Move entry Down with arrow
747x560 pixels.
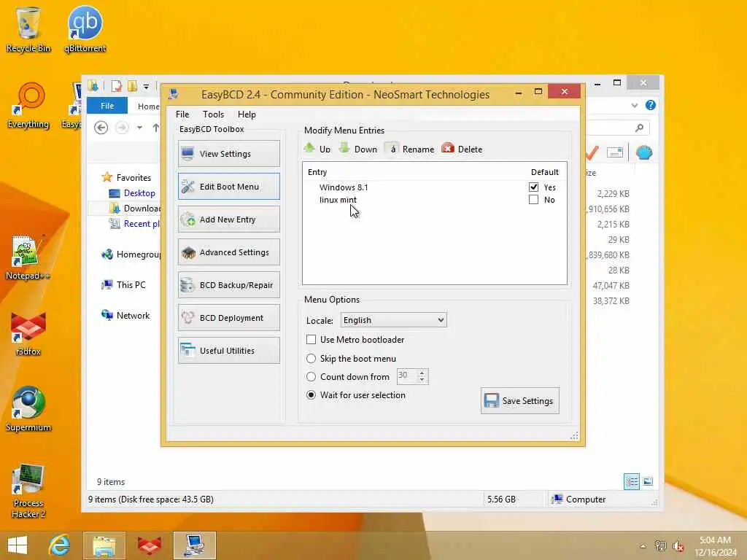click(x=357, y=149)
